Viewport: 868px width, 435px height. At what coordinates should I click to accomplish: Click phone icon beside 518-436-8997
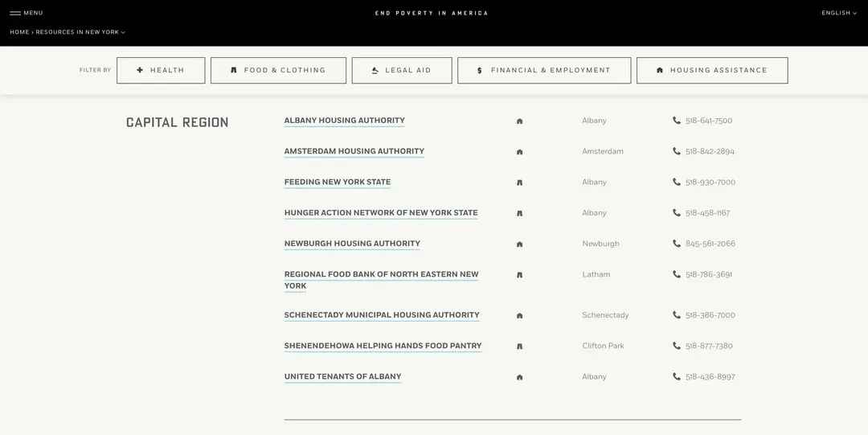677,376
